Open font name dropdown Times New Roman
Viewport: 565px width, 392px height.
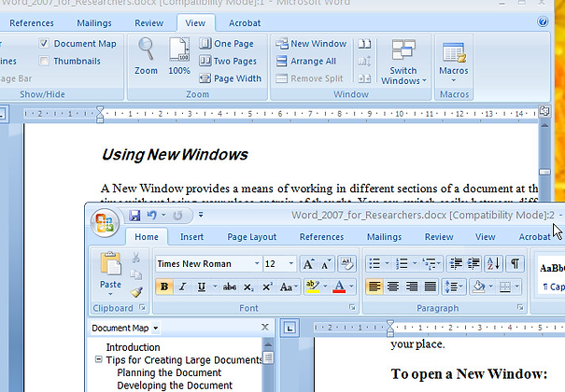[257, 263]
